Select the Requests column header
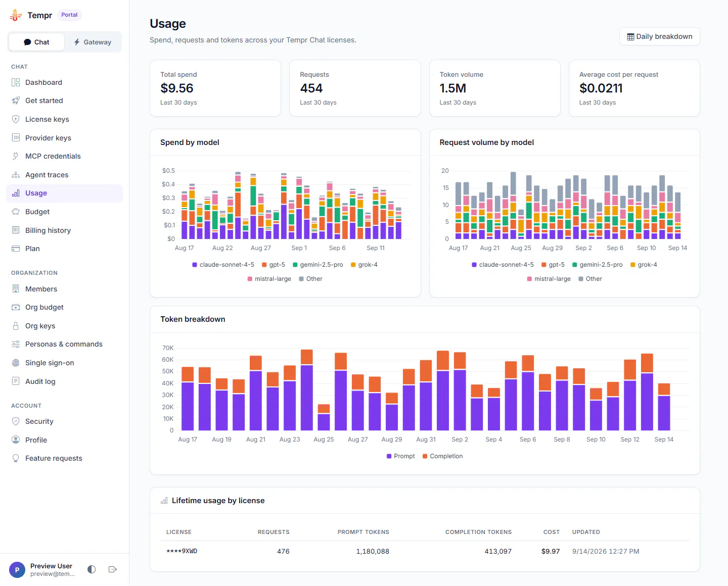This screenshot has width=728, height=586. pyautogui.click(x=274, y=532)
